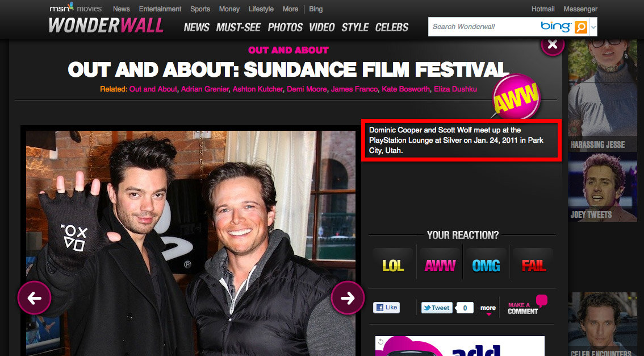
Task: Open the VIDEO section
Action: click(321, 27)
